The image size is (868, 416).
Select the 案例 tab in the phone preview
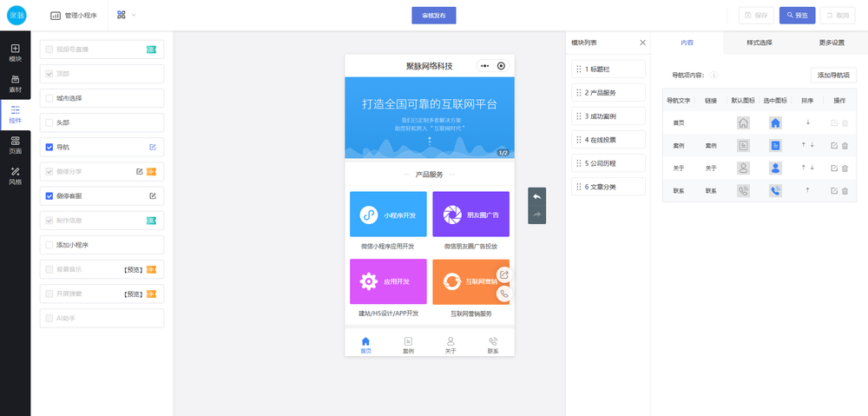pyautogui.click(x=408, y=345)
